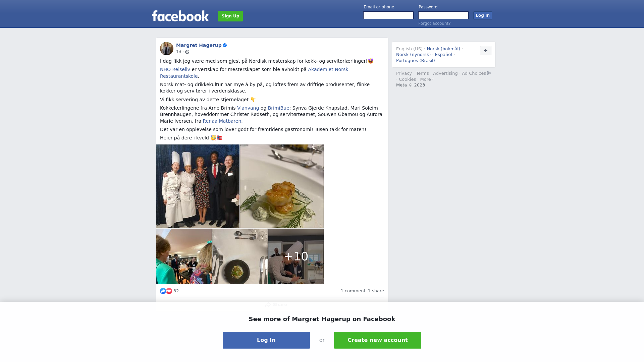Open the NHO Reiseliv page link
Image resolution: width=644 pixels, height=362 pixels.
[x=175, y=69]
